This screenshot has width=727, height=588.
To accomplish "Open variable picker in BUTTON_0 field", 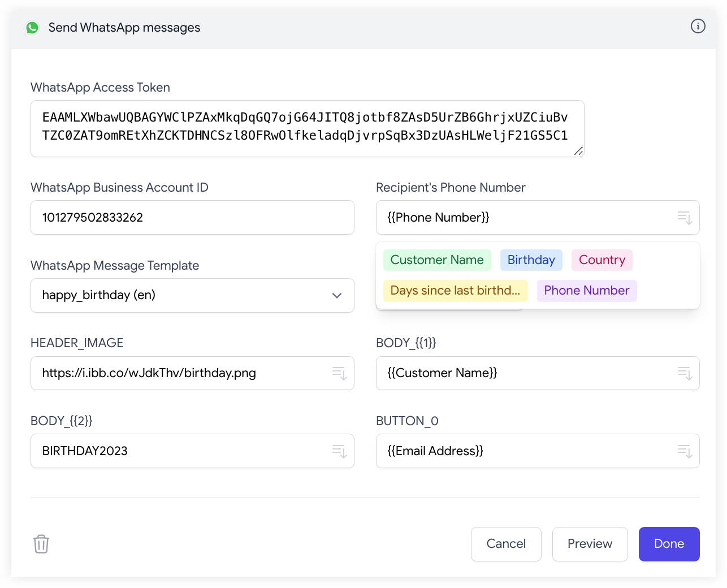I will pos(685,451).
